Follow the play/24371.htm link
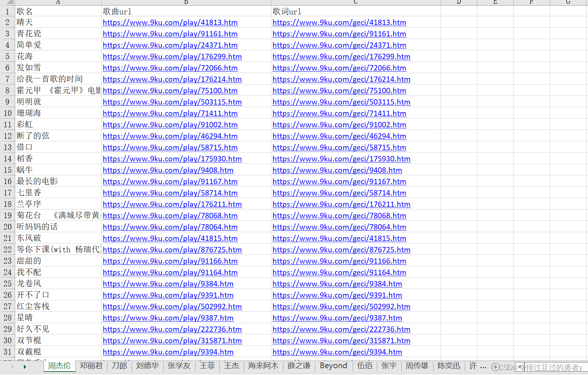Image resolution: width=588 pixels, height=375 pixels. 170,45
